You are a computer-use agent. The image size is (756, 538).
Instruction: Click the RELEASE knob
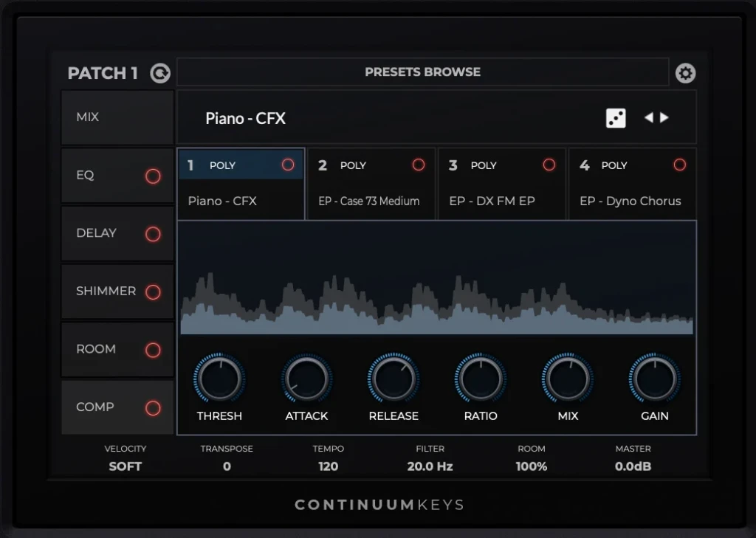click(394, 379)
